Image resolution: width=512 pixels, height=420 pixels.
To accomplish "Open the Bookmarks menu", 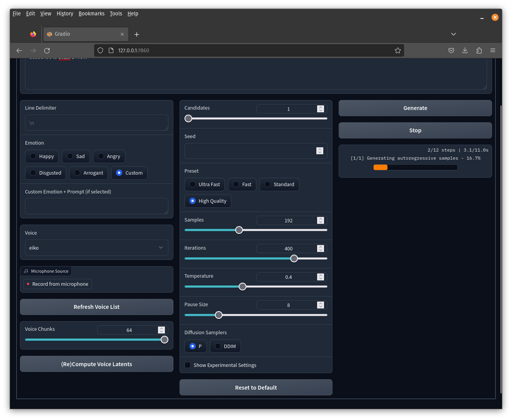I will 91,13.
